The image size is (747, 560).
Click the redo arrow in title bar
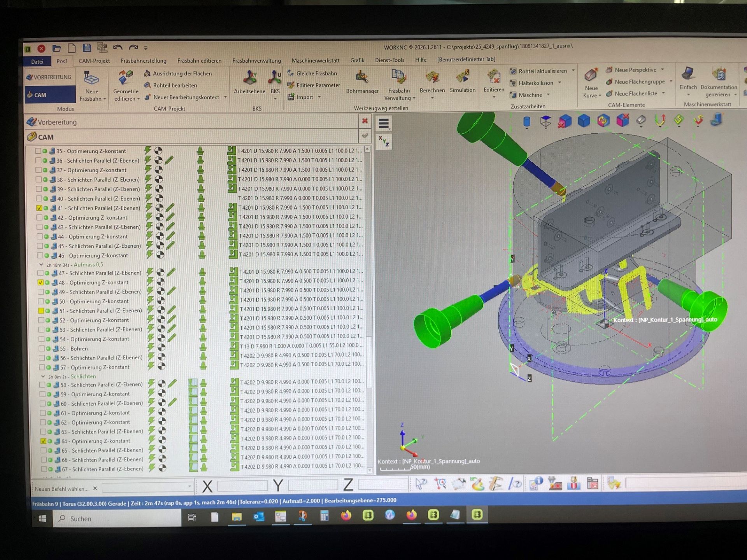[133, 47]
